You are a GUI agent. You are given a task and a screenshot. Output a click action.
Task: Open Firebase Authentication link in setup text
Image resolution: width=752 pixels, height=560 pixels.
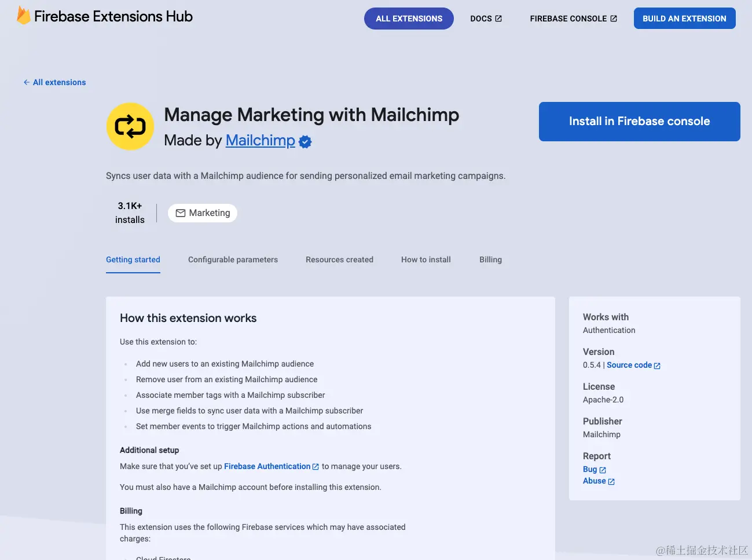pyautogui.click(x=272, y=466)
